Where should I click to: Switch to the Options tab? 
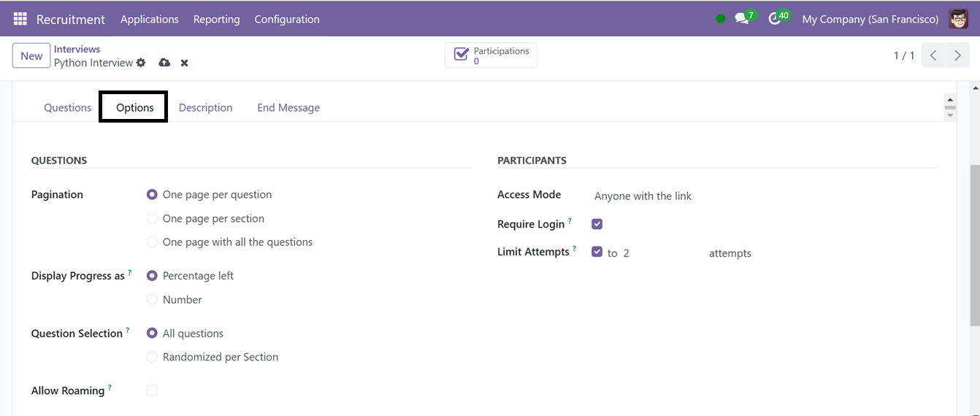point(134,107)
